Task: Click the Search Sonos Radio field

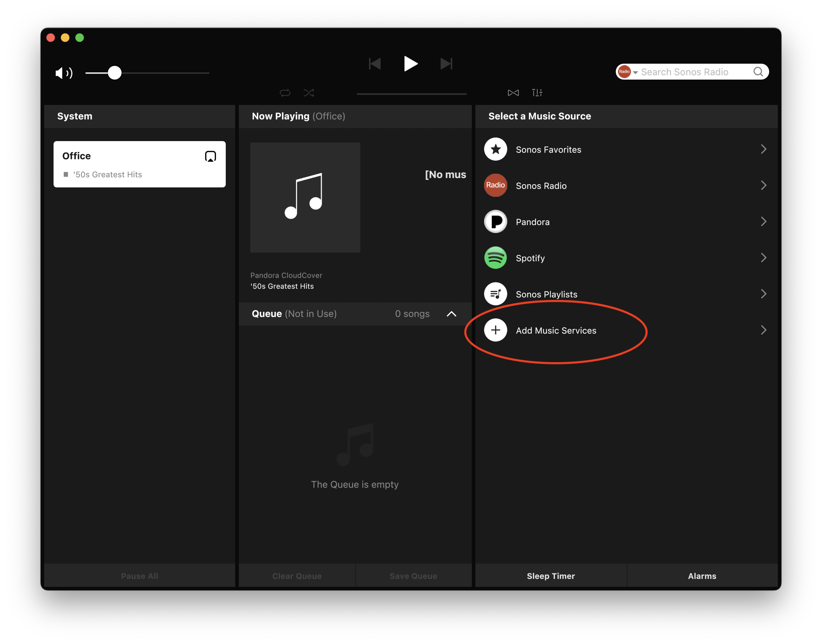Action: click(x=692, y=72)
